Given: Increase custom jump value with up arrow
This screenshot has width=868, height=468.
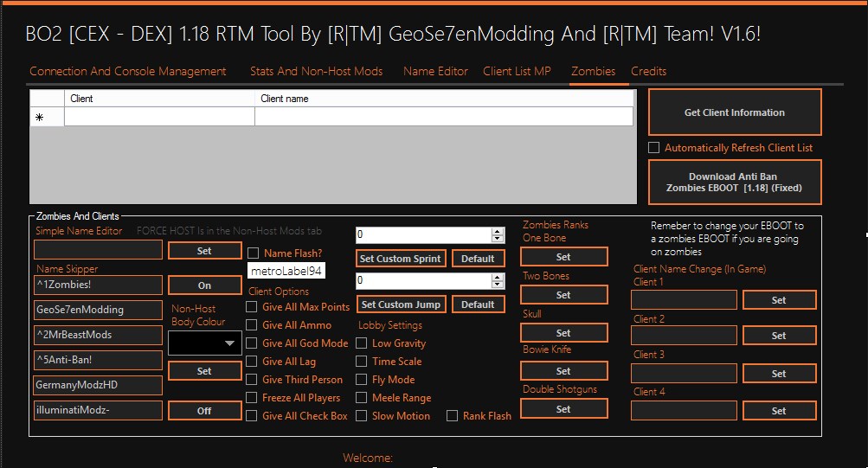Looking at the screenshot, I should (498, 277).
